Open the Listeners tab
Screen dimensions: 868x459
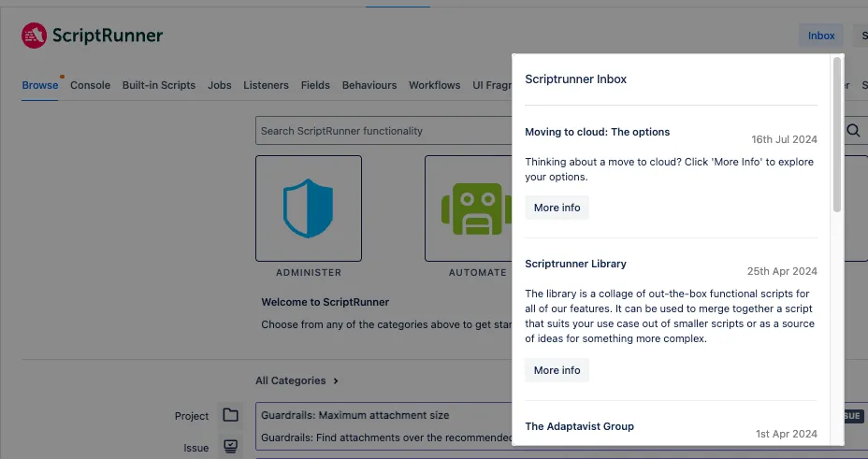[x=266, y=85]
